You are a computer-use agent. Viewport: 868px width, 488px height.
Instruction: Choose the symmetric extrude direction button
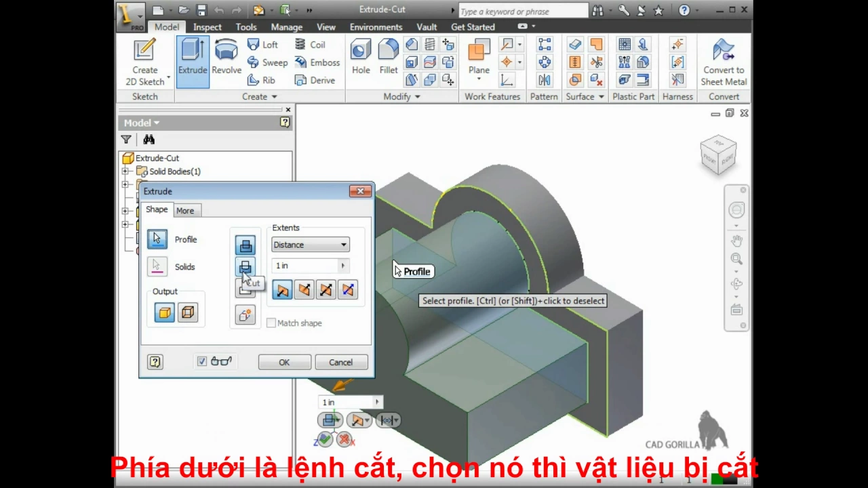325,290
